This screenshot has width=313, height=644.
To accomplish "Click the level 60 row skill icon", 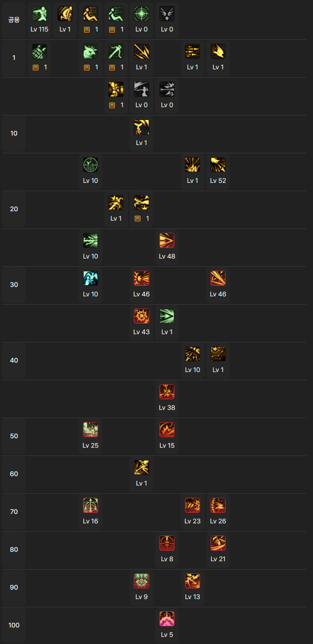I will [141, 468].
